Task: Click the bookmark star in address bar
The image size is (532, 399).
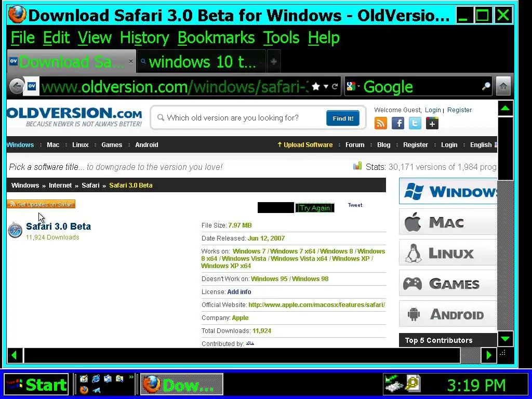Action: 315,87
